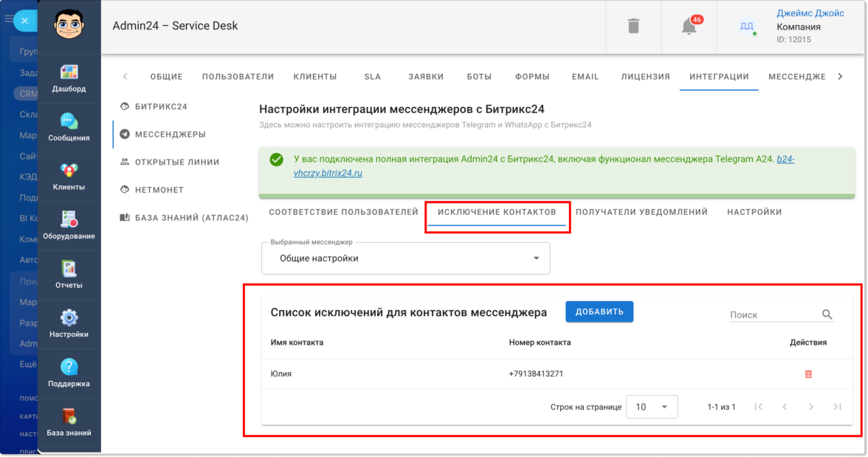Switch to the ОБЩИЕ tab

(x=167, y=77)
